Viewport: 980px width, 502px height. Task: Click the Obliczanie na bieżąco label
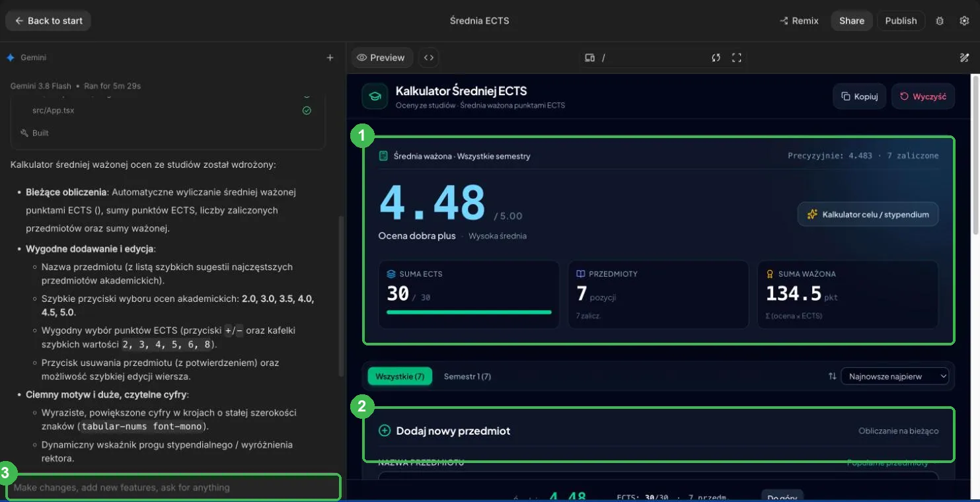coord(898,431)
